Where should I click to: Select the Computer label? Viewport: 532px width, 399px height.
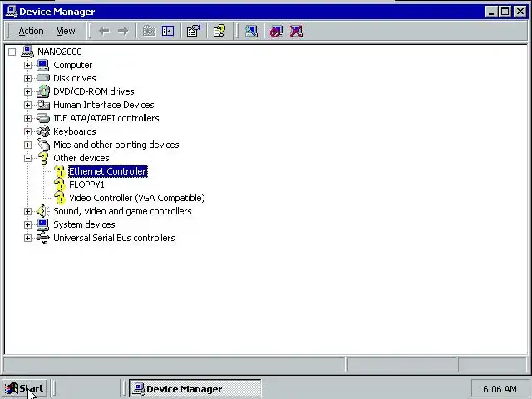(73, 65)
